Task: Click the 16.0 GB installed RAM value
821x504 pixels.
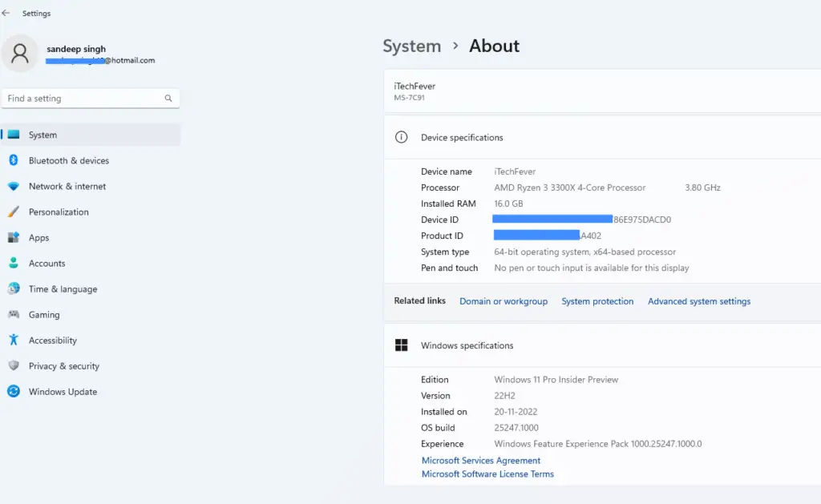Action: pyautogui.click(x=508, y=204)
